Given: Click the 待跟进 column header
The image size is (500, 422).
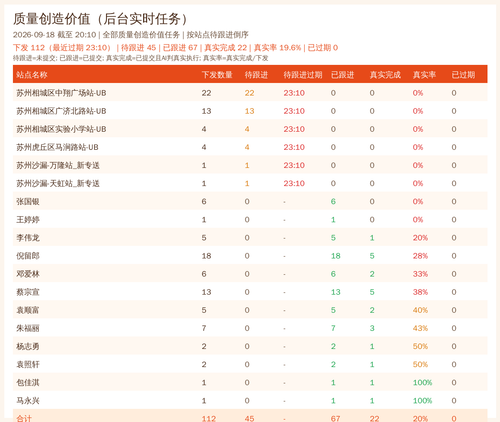Looking at the screenshot, I should point(256,75).
